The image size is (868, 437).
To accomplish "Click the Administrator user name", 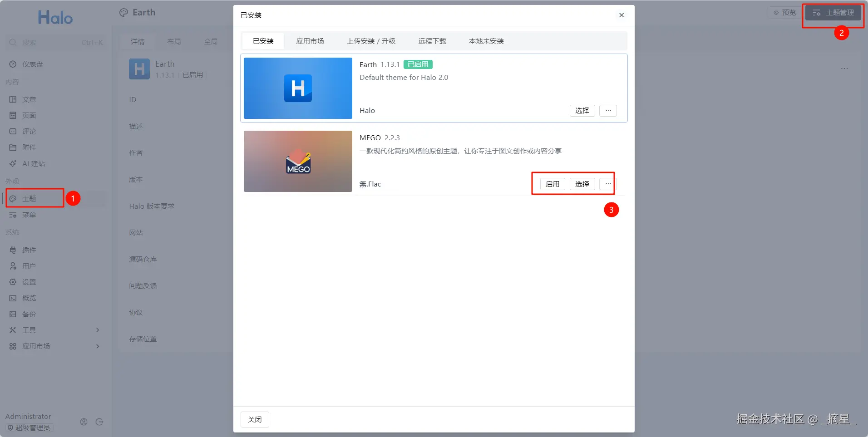I will [28, 417].
